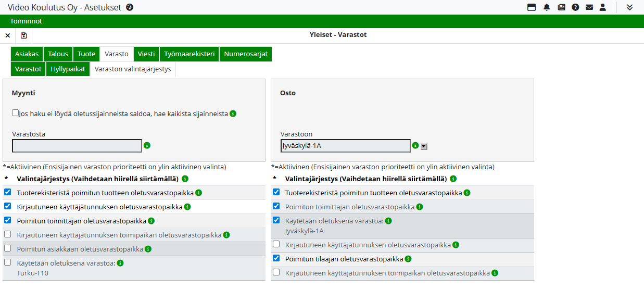Image resolution: width=644 pixels, height=302 pixels.
Task: Click the user profile icon
Action: click(x=603, y=7)
